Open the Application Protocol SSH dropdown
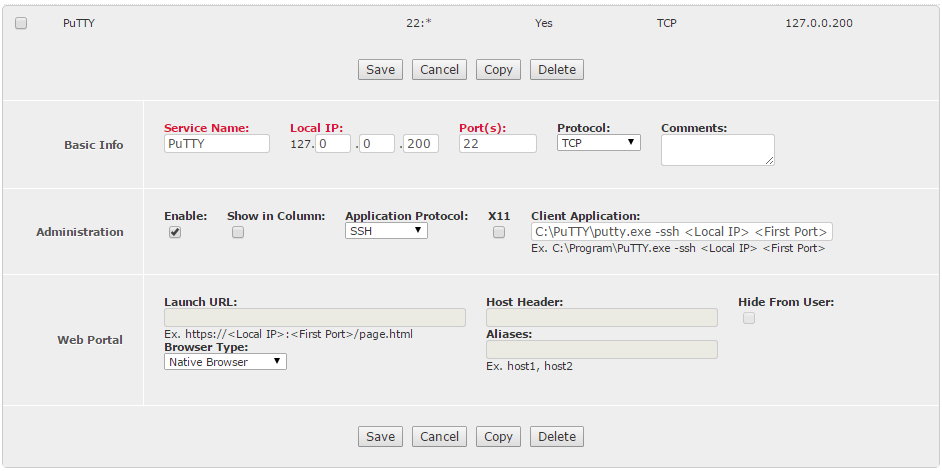Image resolution: width=942 pixels, height=471 pixels. 386,231
